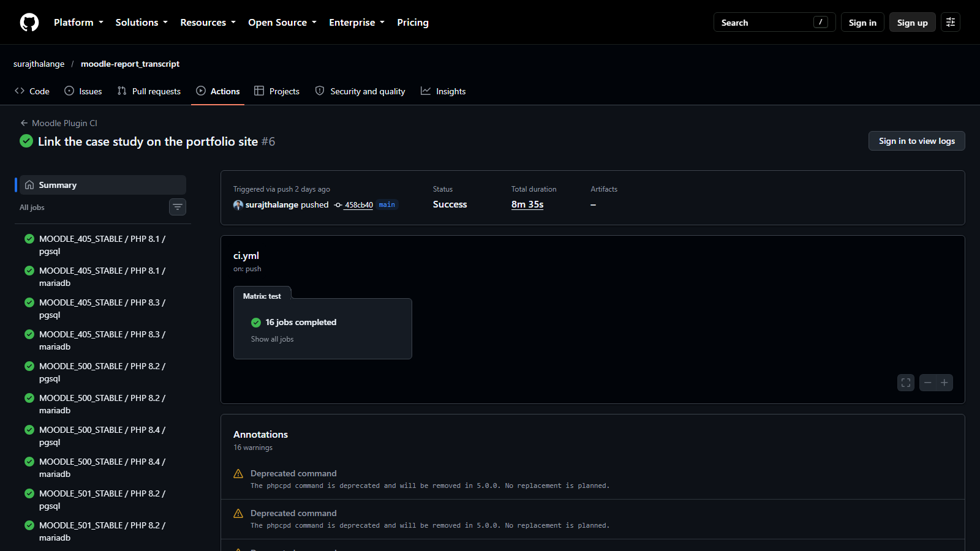Open commit 458cb40 link
980x551 pixels.
[x=358, y=205]
